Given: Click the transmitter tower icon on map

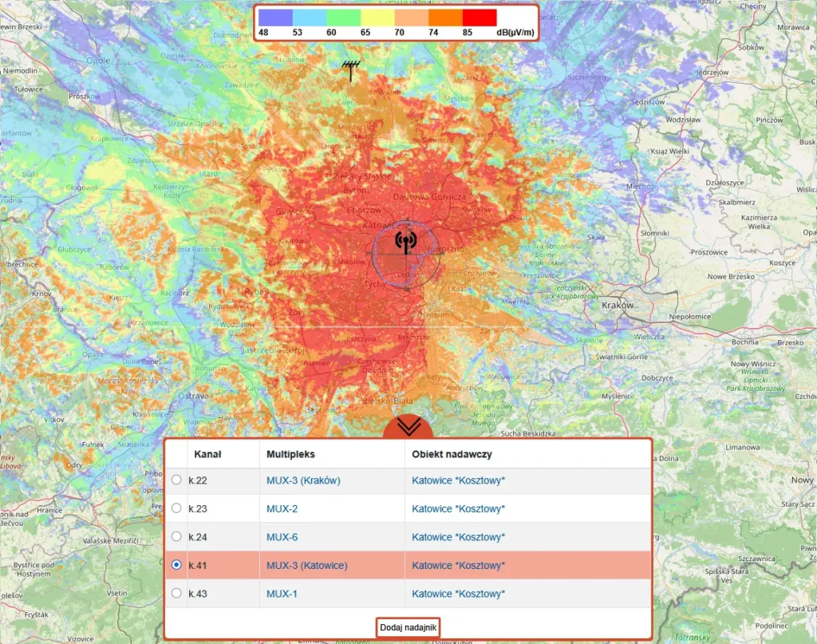Looking at the screenshot, I should [x=406, y=243].
